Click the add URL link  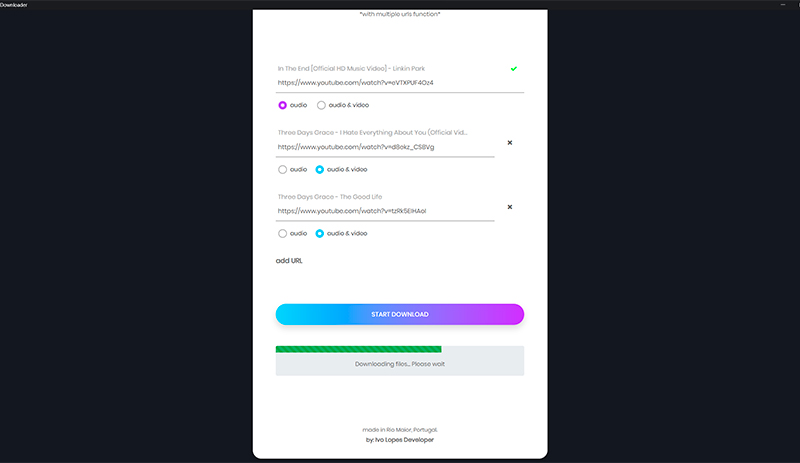point(289,260)
